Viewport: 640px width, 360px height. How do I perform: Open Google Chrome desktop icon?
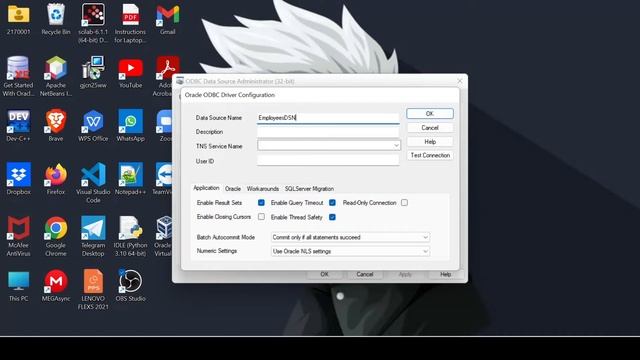[x=56, y=237]
